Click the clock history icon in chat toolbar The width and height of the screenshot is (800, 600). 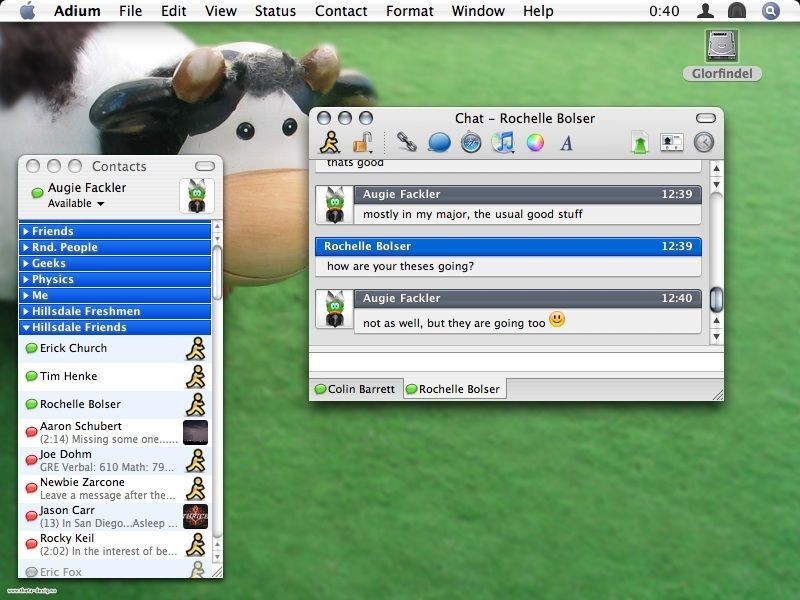click(704, 143)
